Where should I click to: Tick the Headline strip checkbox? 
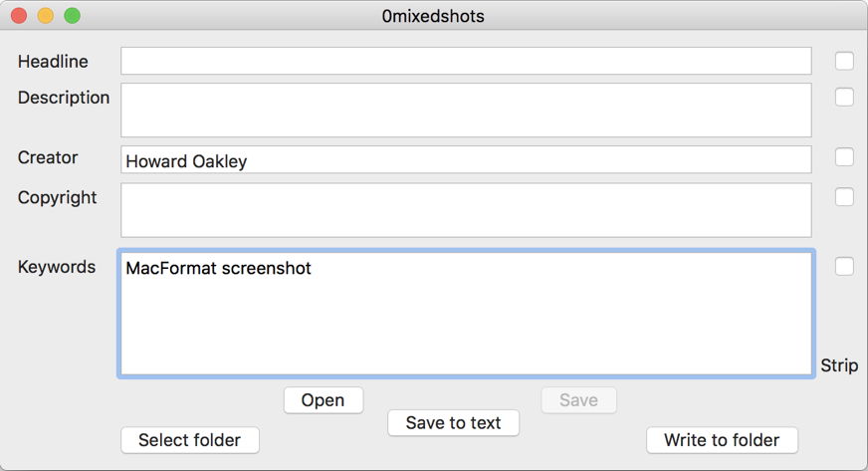pos(844,62)
